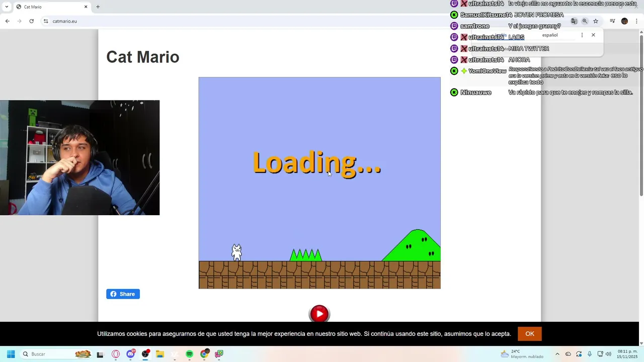Viewport: 644px width, 362px height.
Task: Expand hidden system tray icons
Action: (x=557, y=354)
